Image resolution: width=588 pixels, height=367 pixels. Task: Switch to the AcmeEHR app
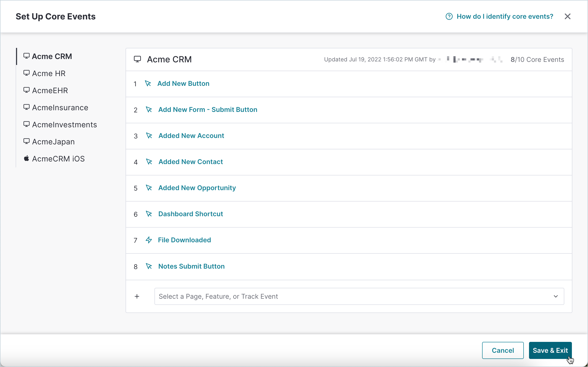(50, 90)
